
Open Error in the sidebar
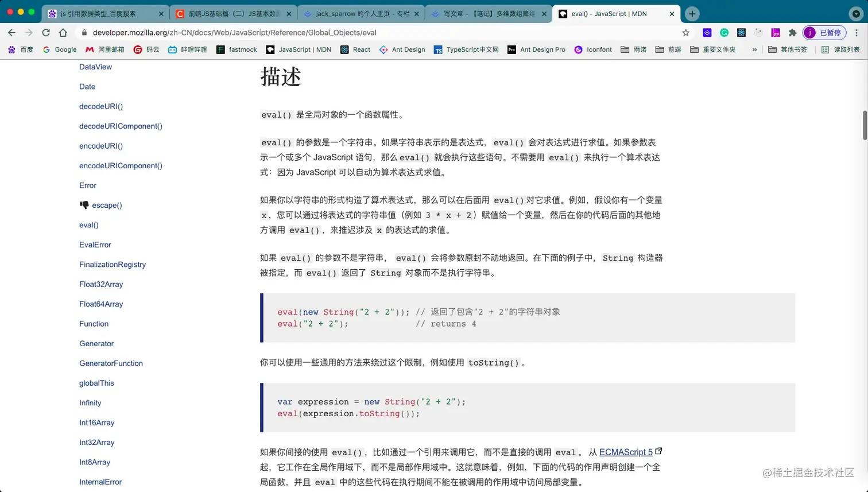[x=88, y=185]
